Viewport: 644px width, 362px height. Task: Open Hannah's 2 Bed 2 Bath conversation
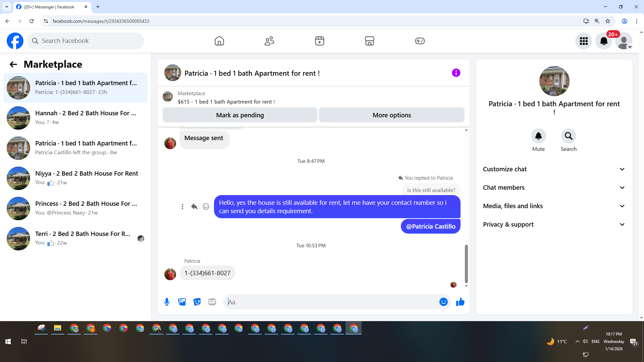tap(75, 118)
